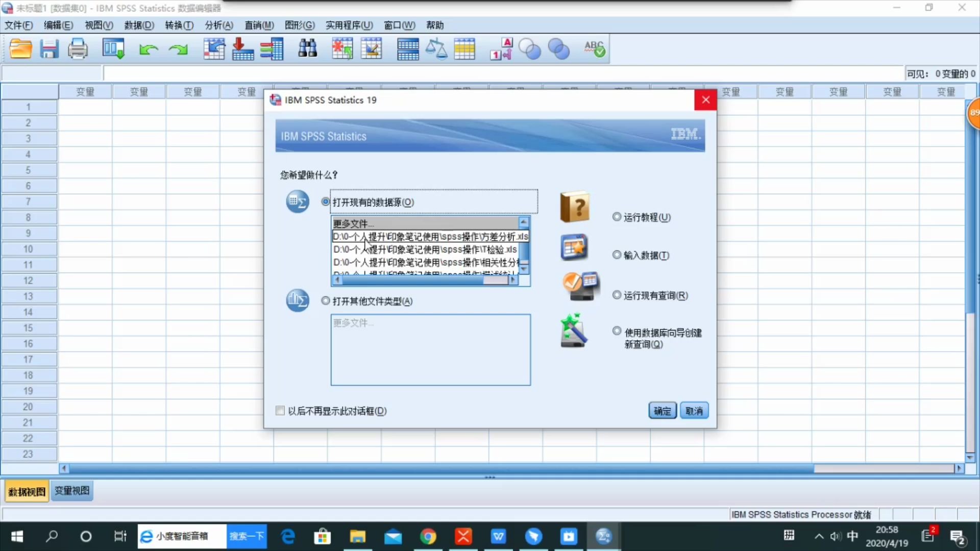Image resolution: width=980 pixels, height=551 pixels.
Task: Switch to the Variable View tab
Action: (72, 491)
